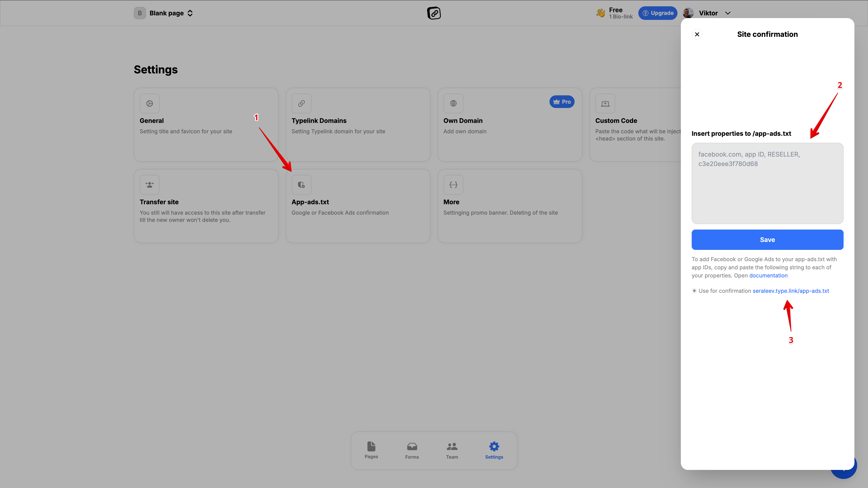The width and height of the screenshot is (868, 488).
Task: Switch to the Pages tab
Action: (371, 450)
